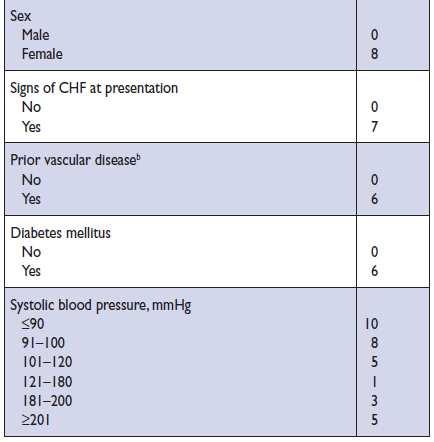Click score 3 for 181–200 range
This screenshot has width=434, height=442.
tap(374, 400)
